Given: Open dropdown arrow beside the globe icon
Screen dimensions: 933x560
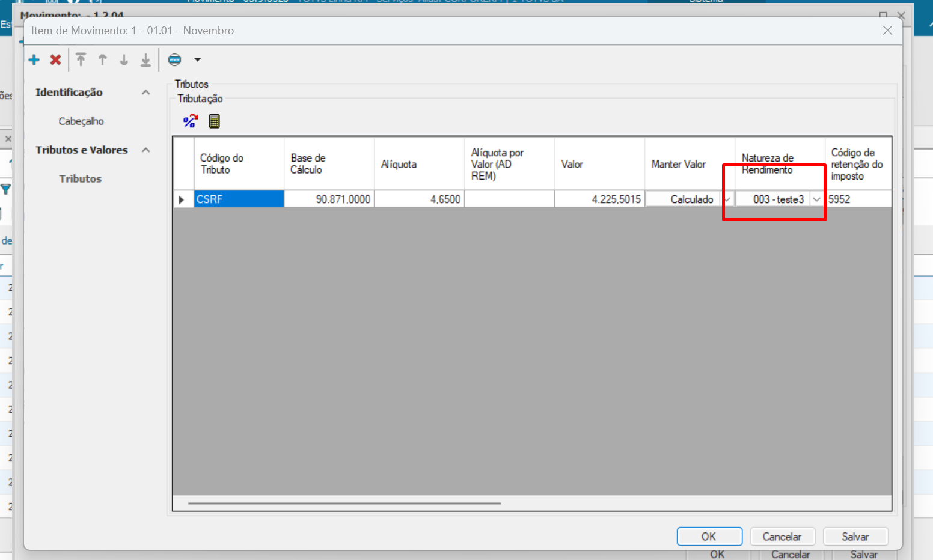Looking at the screenshot, I should tap(197, 59).
